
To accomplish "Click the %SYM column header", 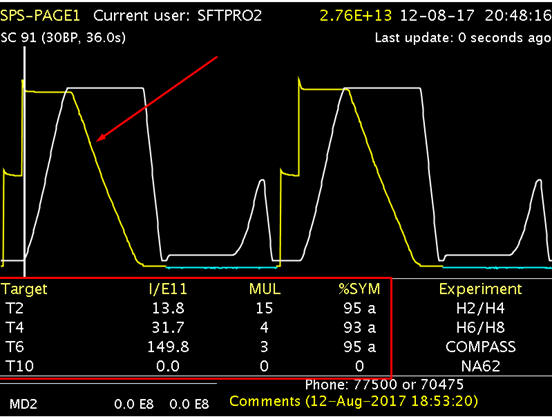I will click(359, 289).
